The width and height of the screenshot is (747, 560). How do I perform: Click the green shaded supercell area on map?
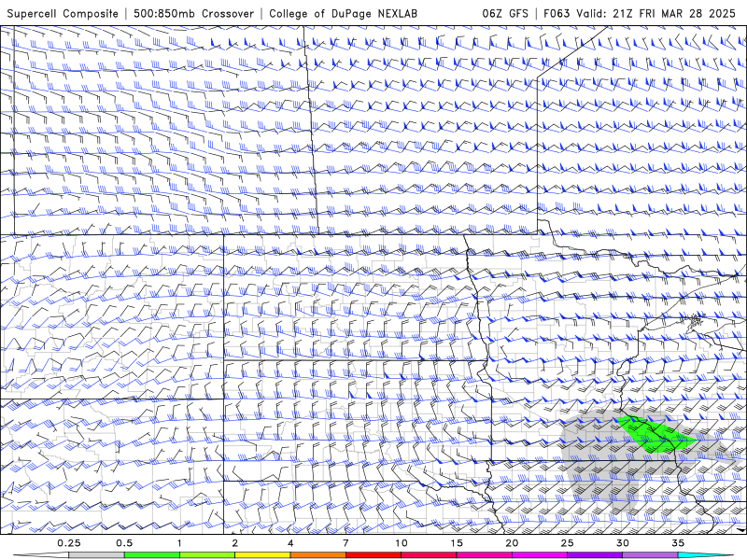pyautogui.click(x=655, y=436)
